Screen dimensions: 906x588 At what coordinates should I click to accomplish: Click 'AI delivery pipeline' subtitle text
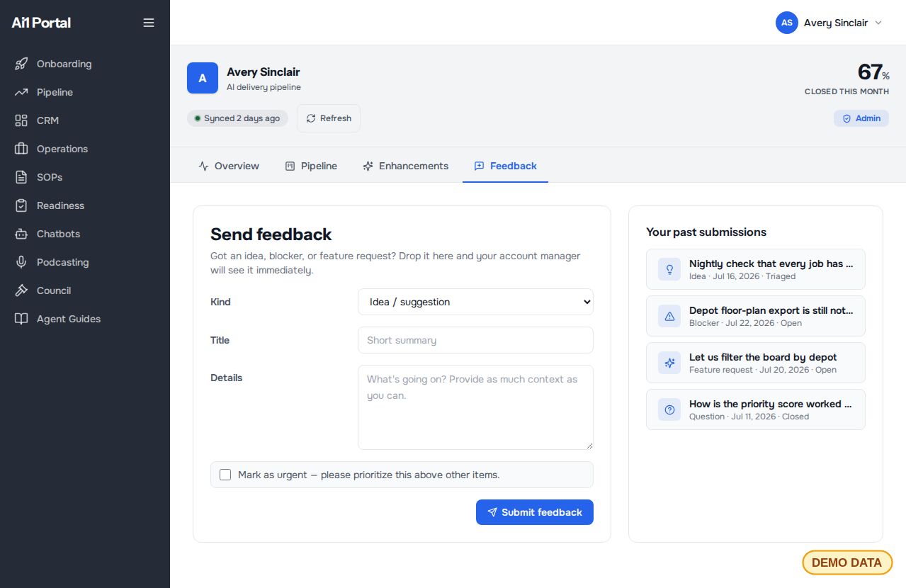point(264,87)
